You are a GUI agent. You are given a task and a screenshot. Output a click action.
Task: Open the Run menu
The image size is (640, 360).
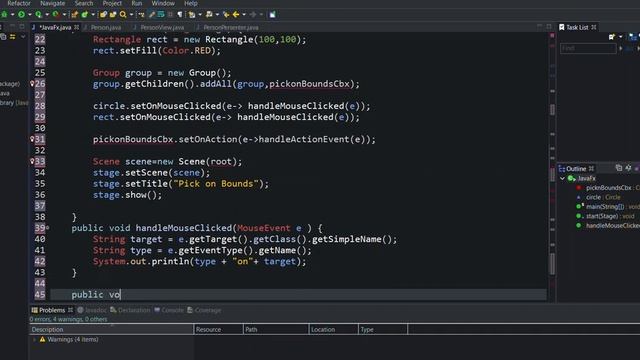[x=137, y=3]
